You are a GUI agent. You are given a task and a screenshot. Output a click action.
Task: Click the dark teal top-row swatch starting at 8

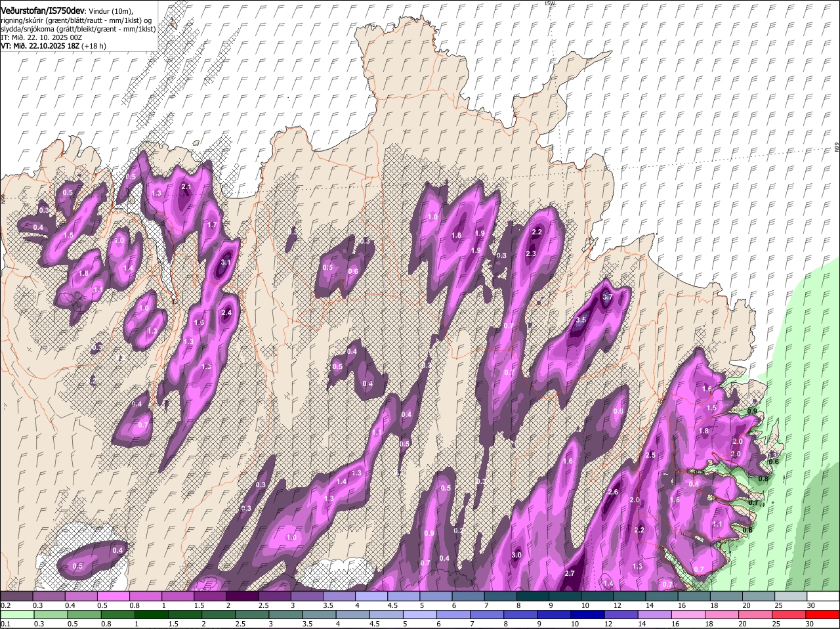[x=533, y=596]
